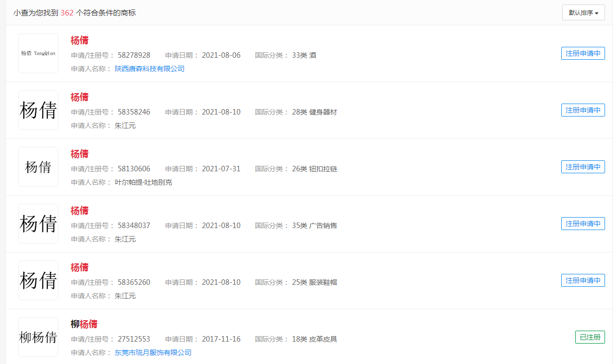The width and height of the screenshot is (613, 364).
Task: Select 注册申请中 status for the 钮扣拉链 entry
Action: tap(583, 167)
